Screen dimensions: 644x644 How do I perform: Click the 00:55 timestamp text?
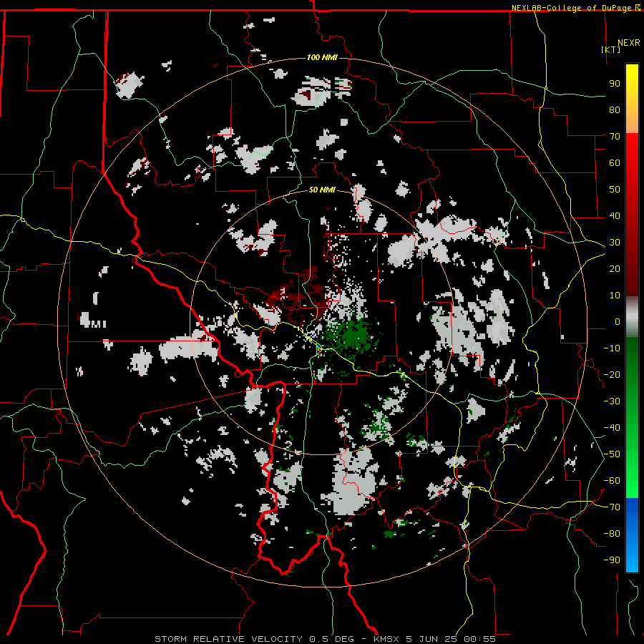(x=479, y=639)
